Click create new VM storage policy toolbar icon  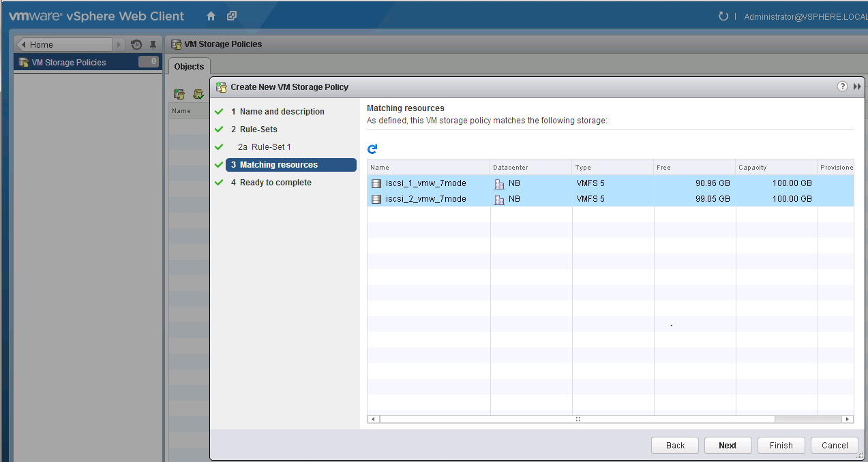pos(179,94)
